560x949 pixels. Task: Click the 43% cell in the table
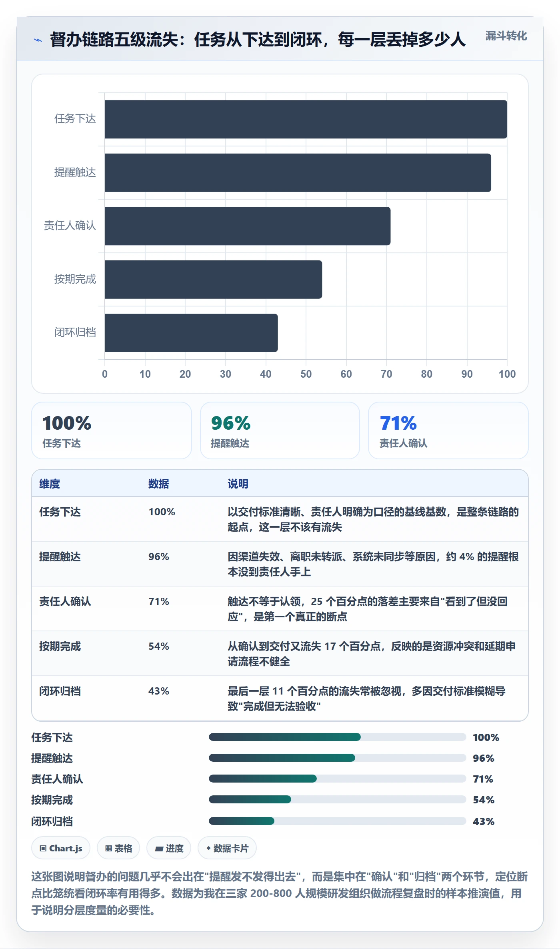159,691
